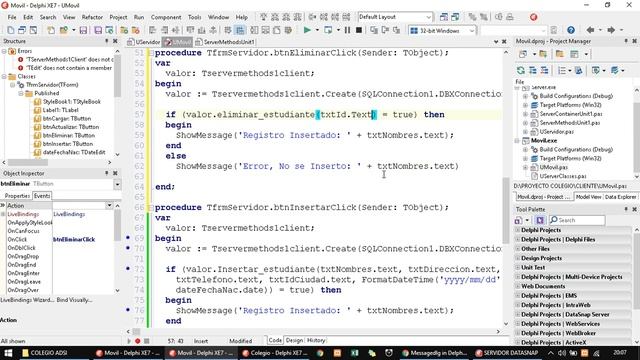Open the Action category dropdown in Object Inspector
This screenshot has height=360, width=640.
(109, 205)
